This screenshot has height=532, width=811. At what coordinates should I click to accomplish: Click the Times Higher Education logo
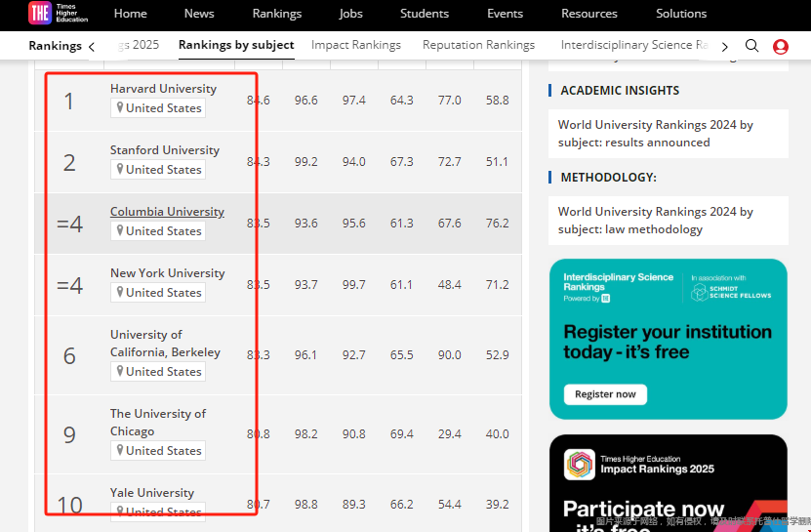59,14
